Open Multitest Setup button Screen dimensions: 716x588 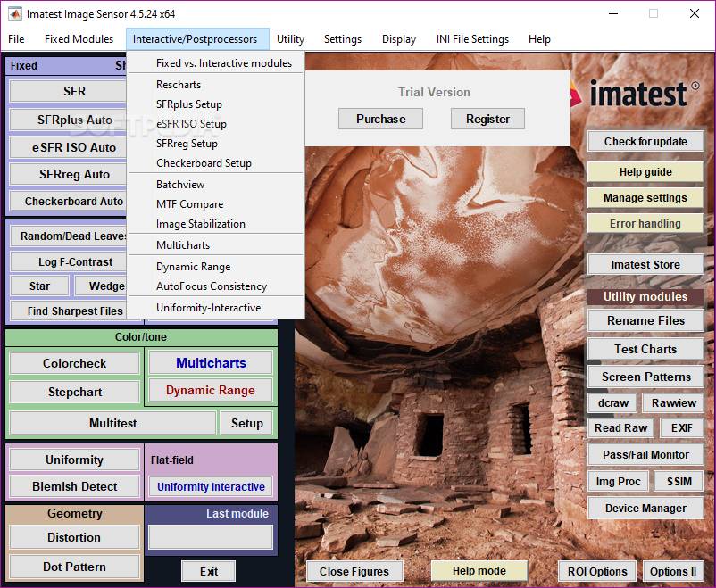246,423
